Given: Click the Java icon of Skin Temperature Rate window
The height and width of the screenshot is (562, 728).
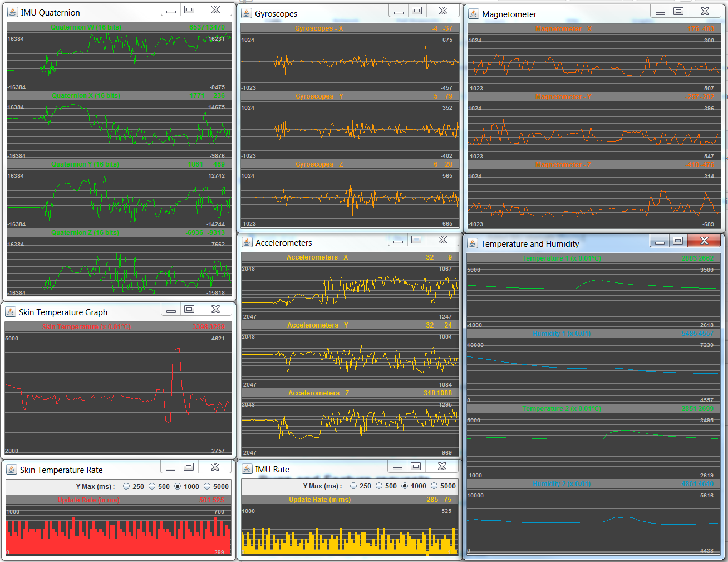Looking at the screenshot, I should coord(12,470).
